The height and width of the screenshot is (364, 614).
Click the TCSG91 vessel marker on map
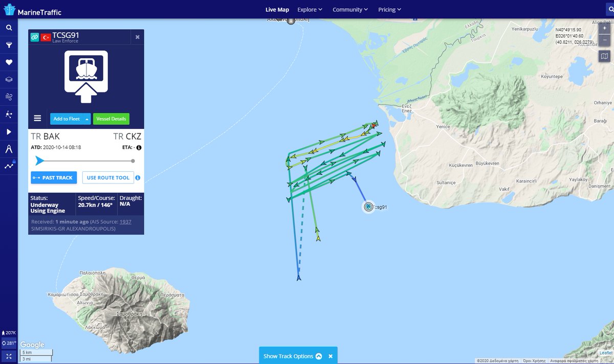point(368,207)
